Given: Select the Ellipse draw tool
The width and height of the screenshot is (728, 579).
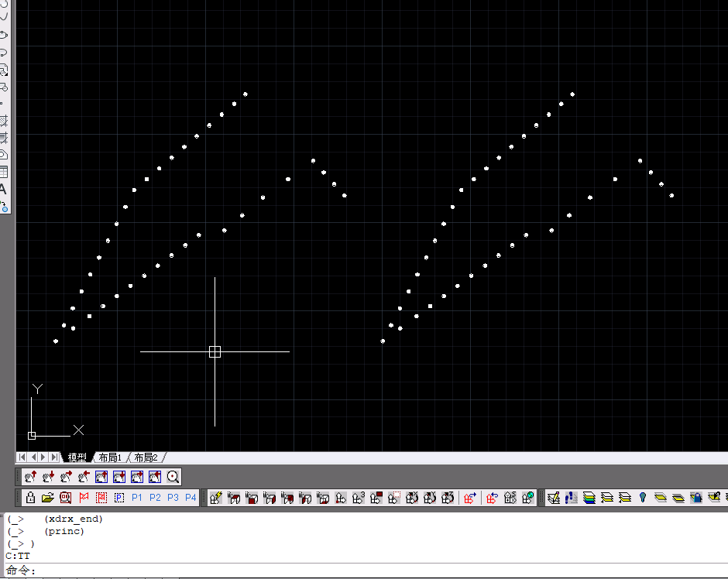Looking at the screenshot, I should 4,35.
